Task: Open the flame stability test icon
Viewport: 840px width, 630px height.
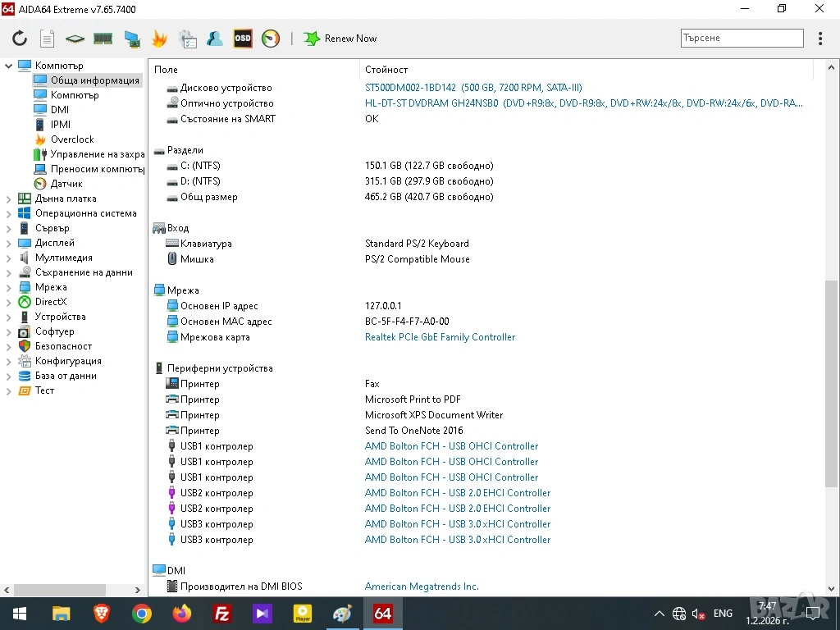Action: tap(159, 39)
